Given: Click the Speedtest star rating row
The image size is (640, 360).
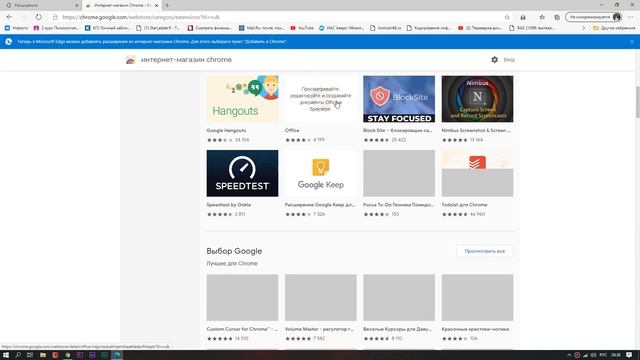Looking at the screenshot, I should coord(220,214).
